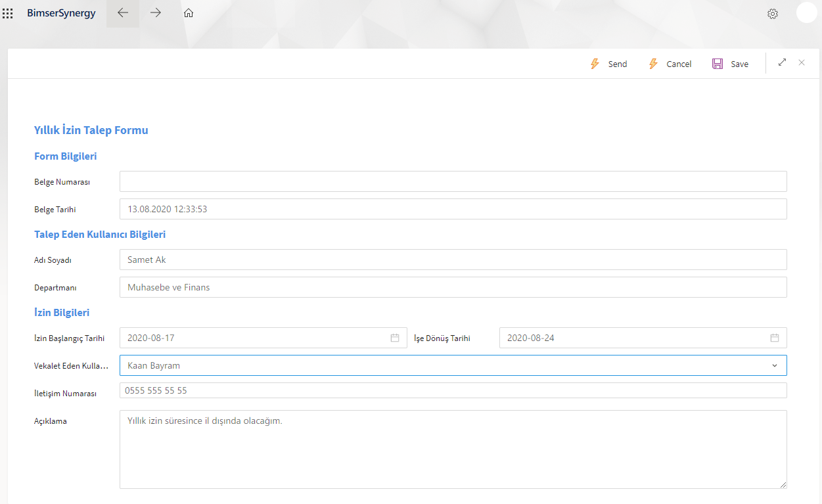Expand the Vekalet Eden Kullanıcı dropdown
Image resolution: width=822 pixels, height=504 pixels.
pyautogui.click(x=775, y=365)
